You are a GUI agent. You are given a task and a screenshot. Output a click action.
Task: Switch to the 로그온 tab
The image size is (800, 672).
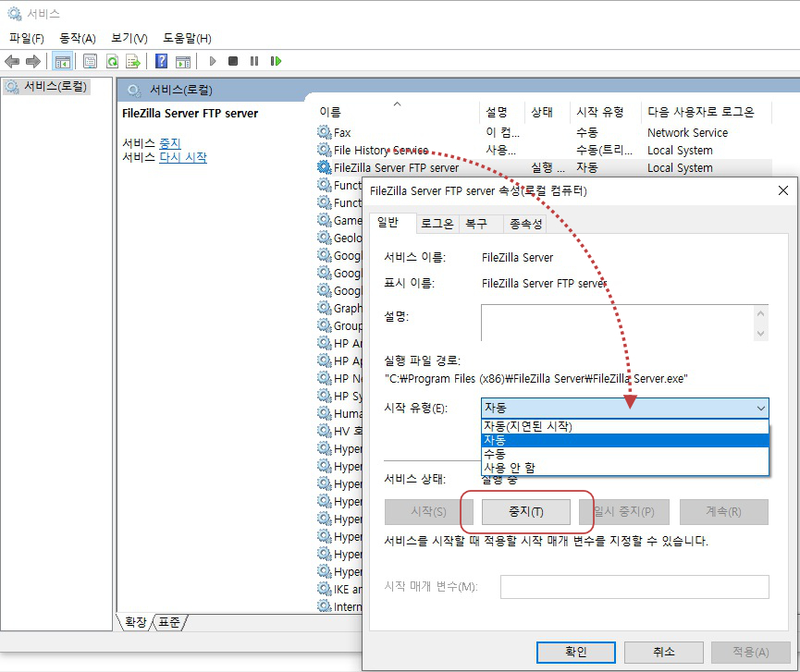coord(437,224)
